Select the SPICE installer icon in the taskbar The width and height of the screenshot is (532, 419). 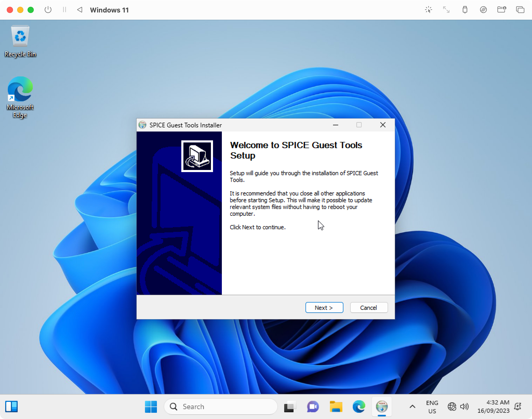click(x=382, y=406)
